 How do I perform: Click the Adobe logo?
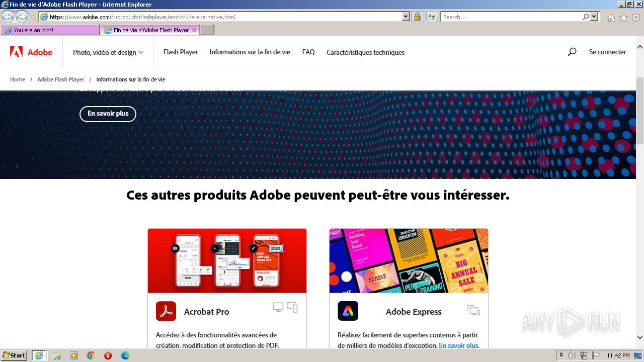[x=31, y=52]
